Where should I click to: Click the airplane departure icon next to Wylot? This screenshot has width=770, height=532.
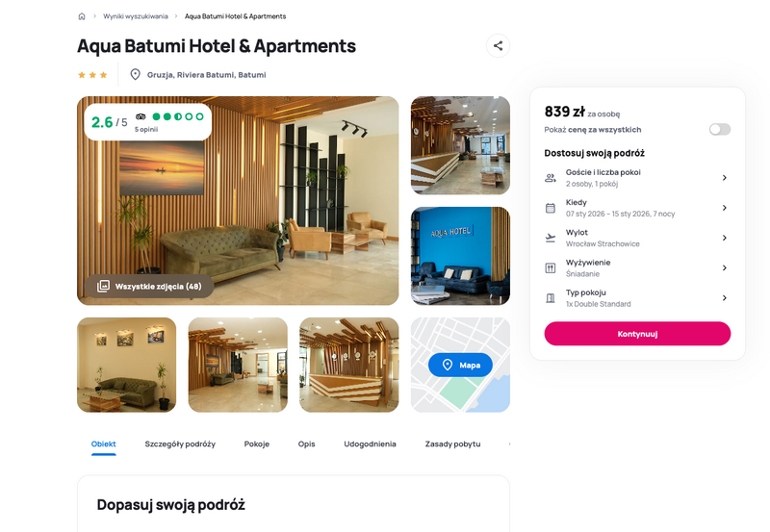click(551, 238)
